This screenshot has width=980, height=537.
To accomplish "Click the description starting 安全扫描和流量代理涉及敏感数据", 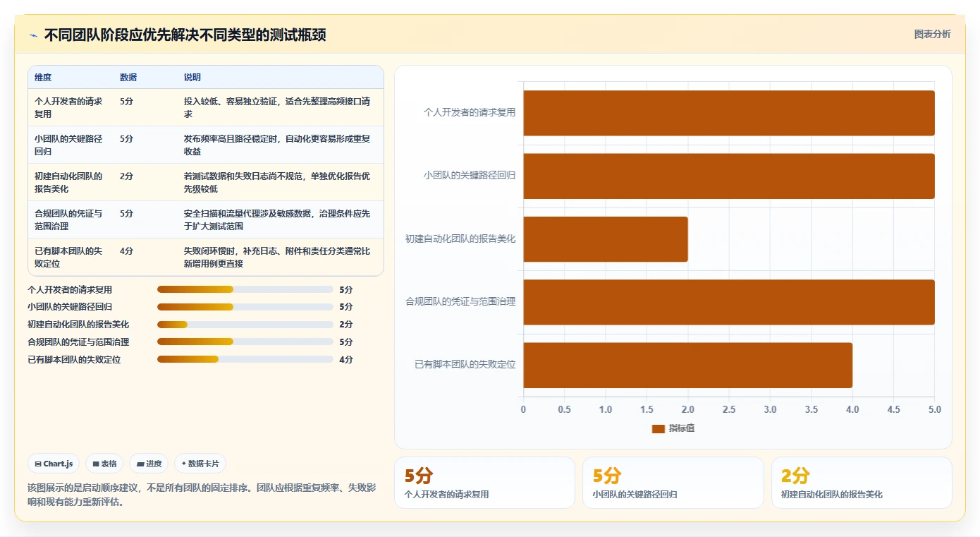I will 277,219.
